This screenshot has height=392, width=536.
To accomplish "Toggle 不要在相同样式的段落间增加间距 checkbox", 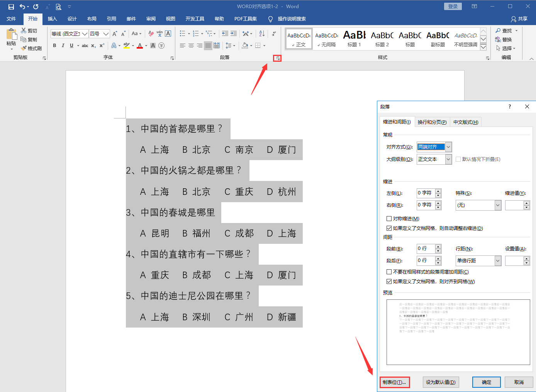I will tap(389, 272).
